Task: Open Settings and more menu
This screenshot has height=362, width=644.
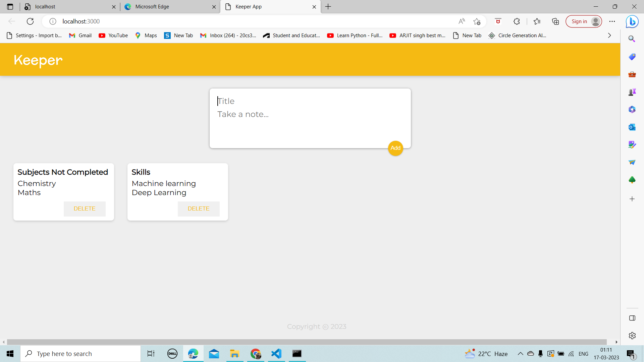Action: (612, 21)
